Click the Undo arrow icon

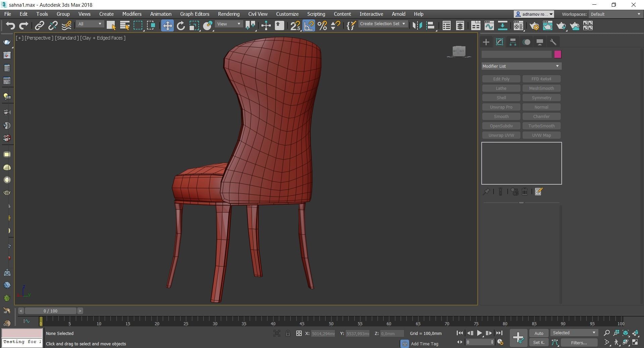[x=10, y=26]
